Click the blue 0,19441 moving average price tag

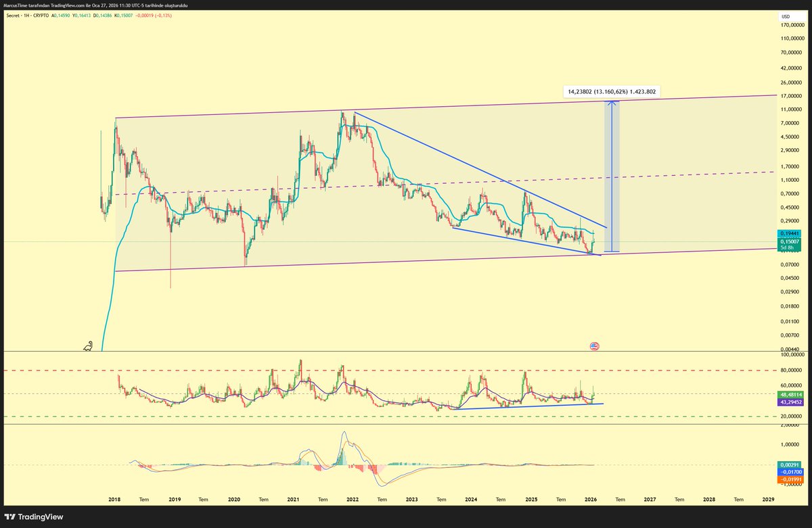coord(790,232)
